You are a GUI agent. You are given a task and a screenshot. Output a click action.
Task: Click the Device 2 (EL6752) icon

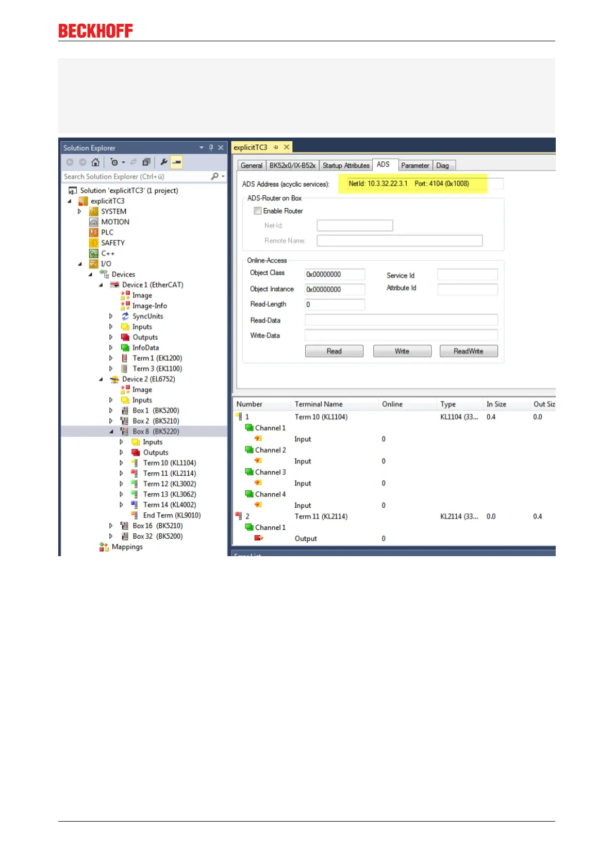pos(114,379)
